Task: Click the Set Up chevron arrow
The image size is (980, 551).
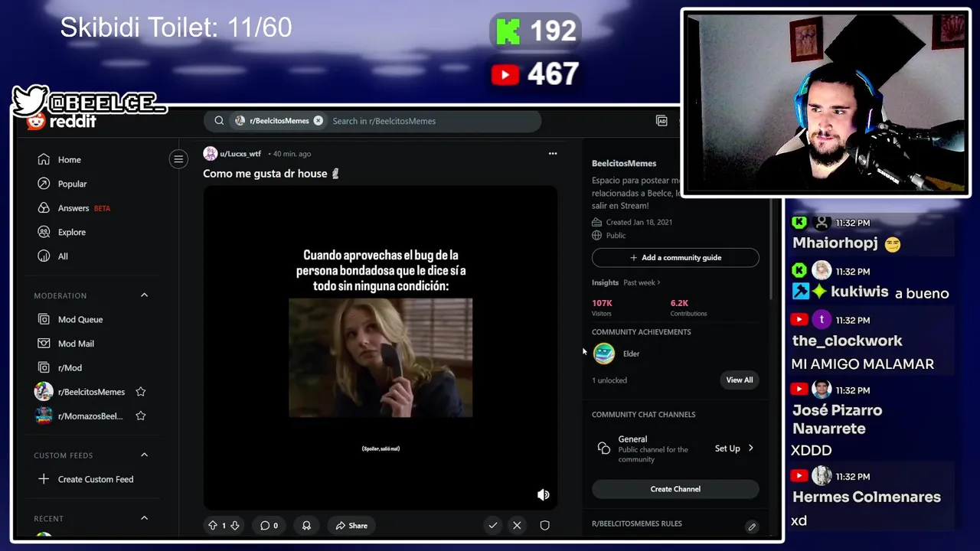Action: (750, 448)
